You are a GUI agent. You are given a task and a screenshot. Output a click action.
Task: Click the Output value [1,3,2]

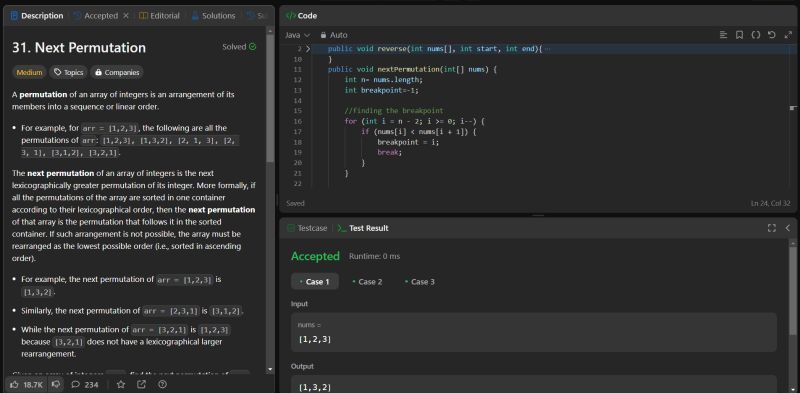click(x=315, y=387)
